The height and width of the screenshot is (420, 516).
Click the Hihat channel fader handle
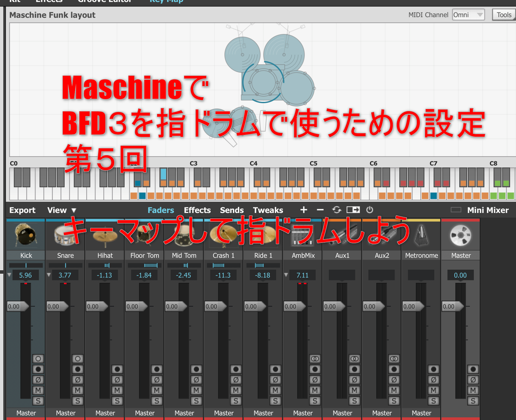(97, 306)
